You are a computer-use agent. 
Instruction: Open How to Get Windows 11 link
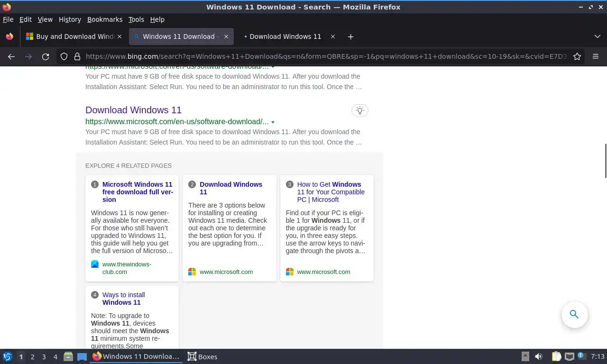pos(331,192)
